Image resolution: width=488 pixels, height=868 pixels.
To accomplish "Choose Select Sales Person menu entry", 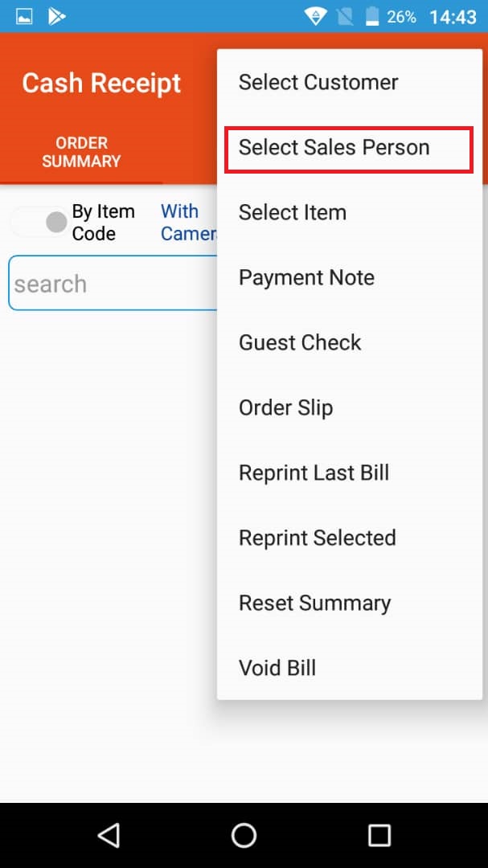I will (334, 147).
